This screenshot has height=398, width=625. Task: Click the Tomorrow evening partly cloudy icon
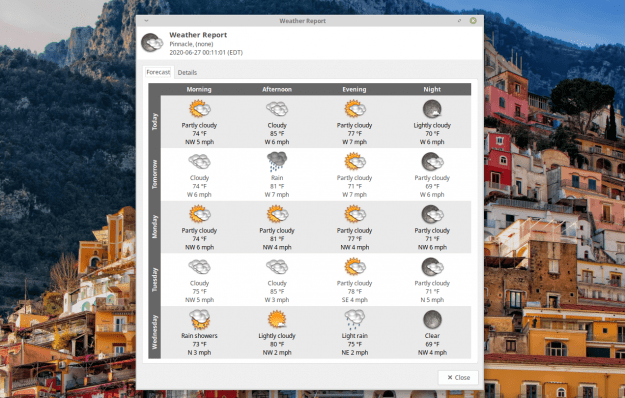[x=355, y=161]
